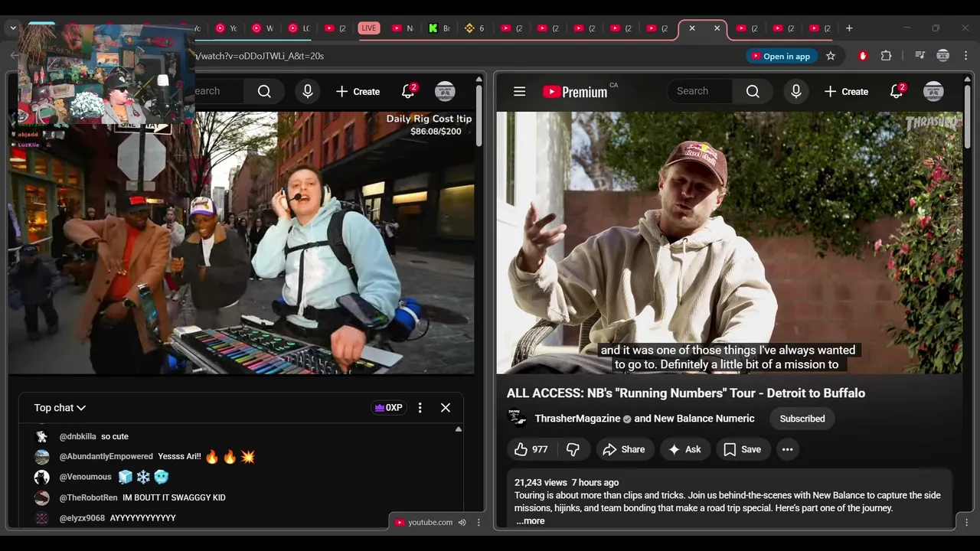
Task: Start voice search in right YouTube pane
Action: pos(796,92)
